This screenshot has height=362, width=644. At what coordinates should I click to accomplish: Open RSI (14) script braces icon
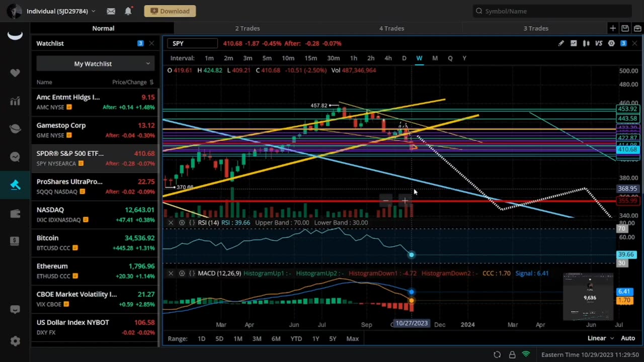[192, 222]
